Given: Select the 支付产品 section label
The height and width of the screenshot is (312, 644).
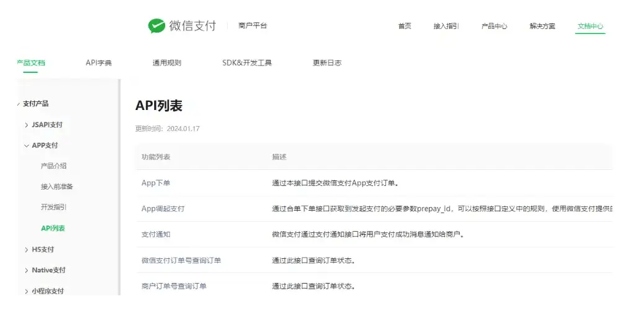Looking at the screenshot, I should [36, 104].
